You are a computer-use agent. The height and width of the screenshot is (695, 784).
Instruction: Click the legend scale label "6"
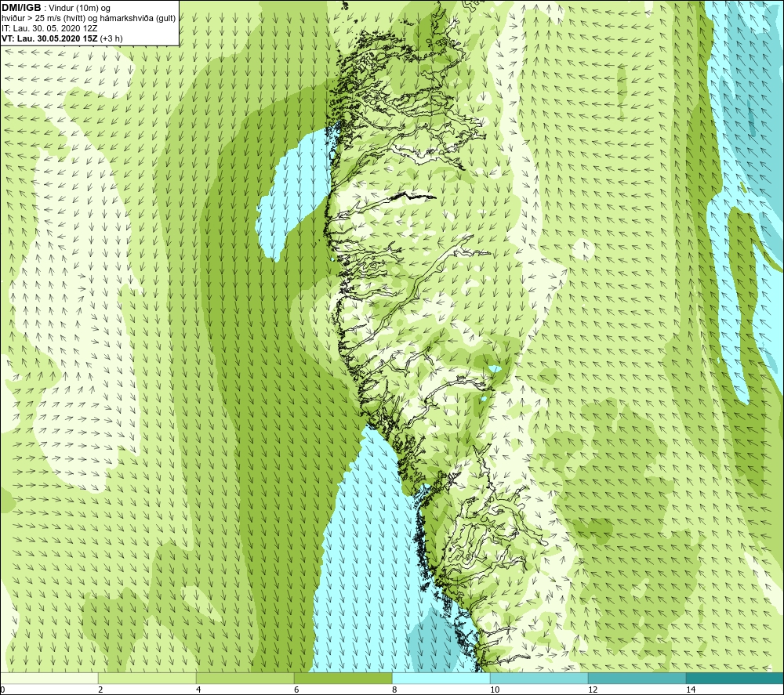tap(296, 690)
